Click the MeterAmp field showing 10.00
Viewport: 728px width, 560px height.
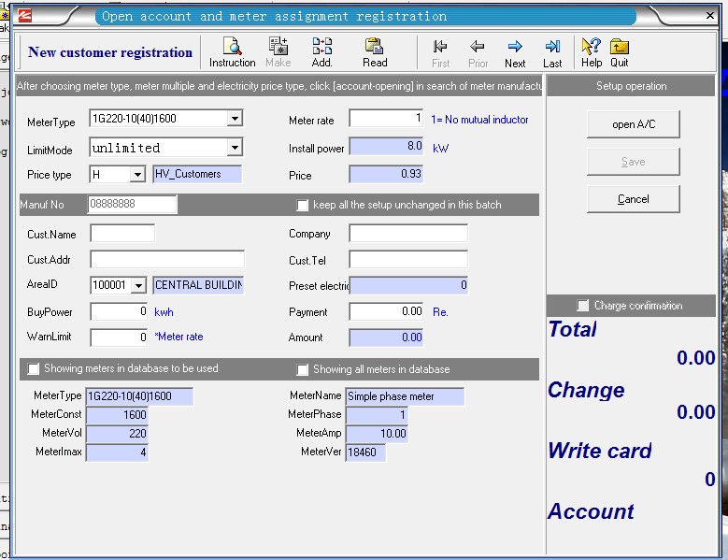point(377,434)
